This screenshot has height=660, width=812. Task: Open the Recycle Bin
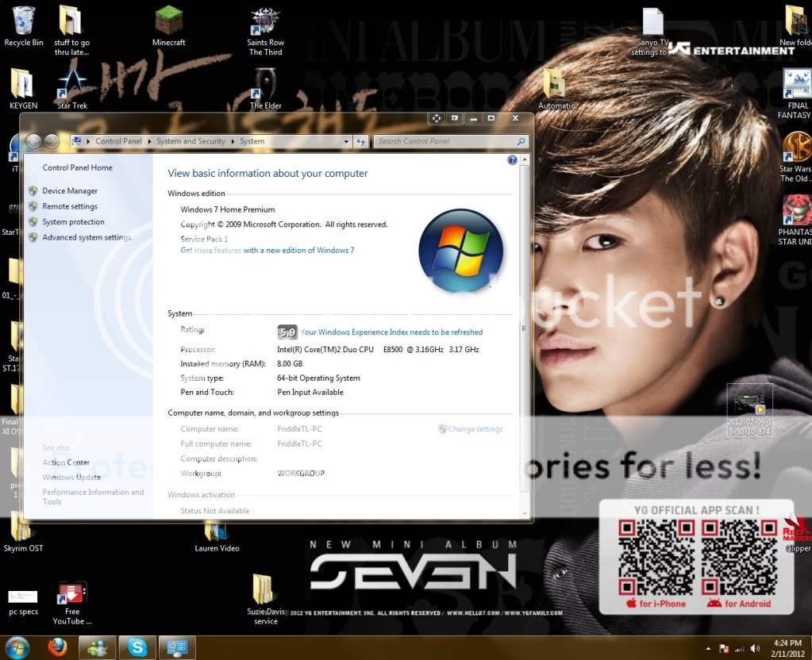click(x=23, y=21)
